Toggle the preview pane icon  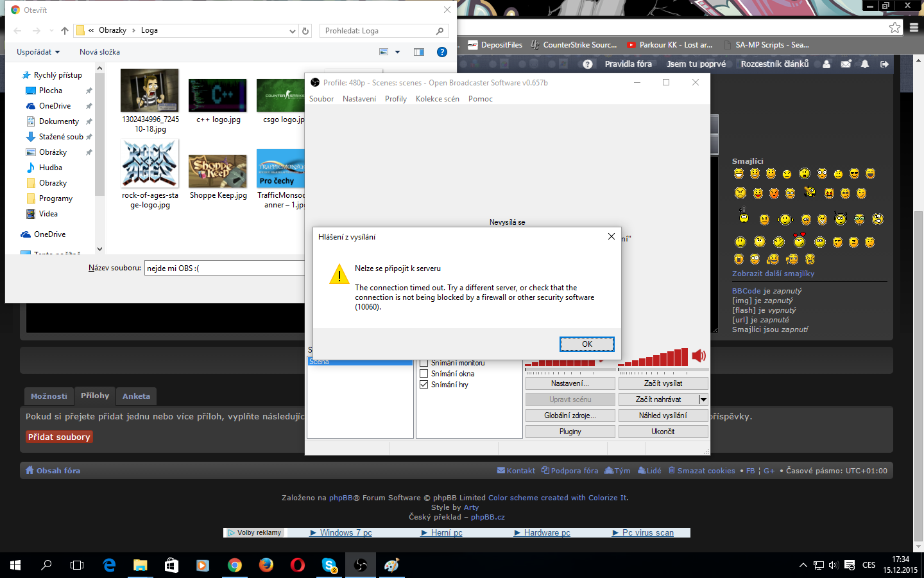coord(419,52)
